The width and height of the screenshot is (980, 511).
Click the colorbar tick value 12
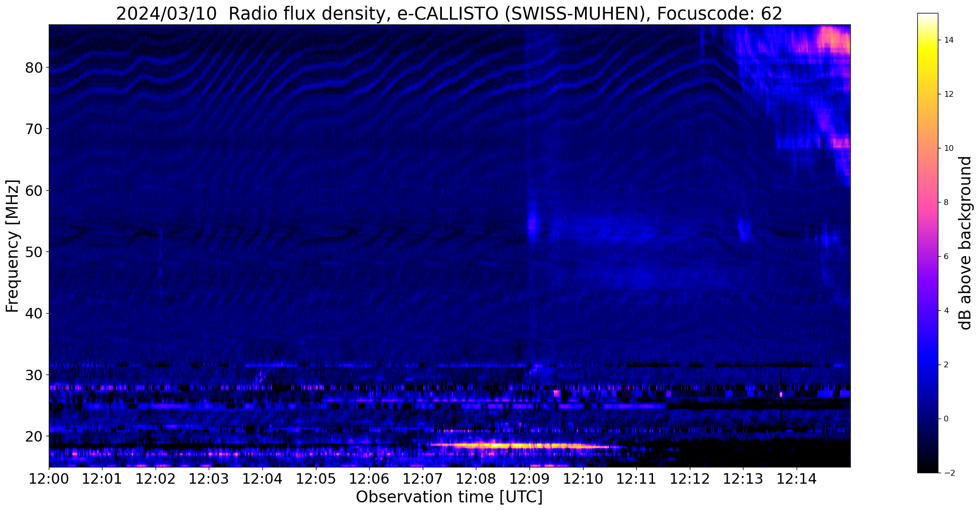(x=949, y=94)
